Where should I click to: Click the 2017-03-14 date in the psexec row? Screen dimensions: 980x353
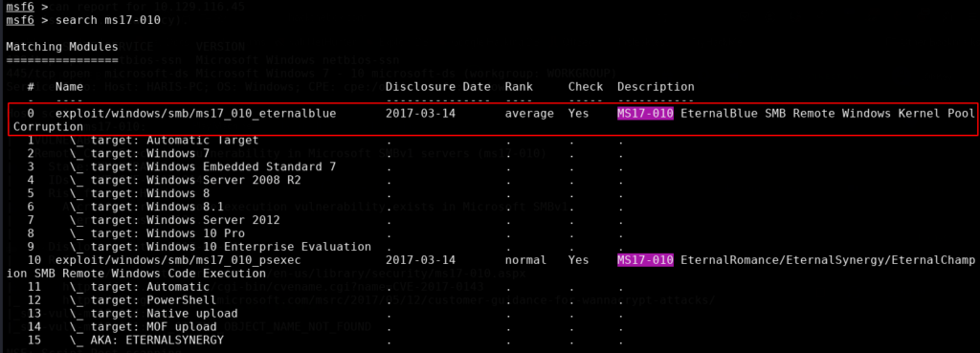point(421,260)
